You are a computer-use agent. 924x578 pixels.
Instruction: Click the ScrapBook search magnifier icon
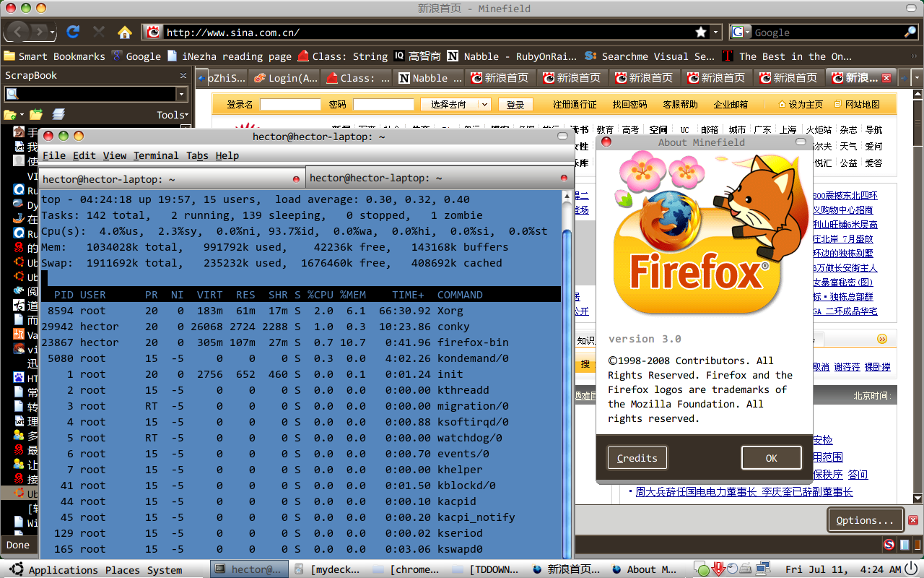[x=12, y=94]
